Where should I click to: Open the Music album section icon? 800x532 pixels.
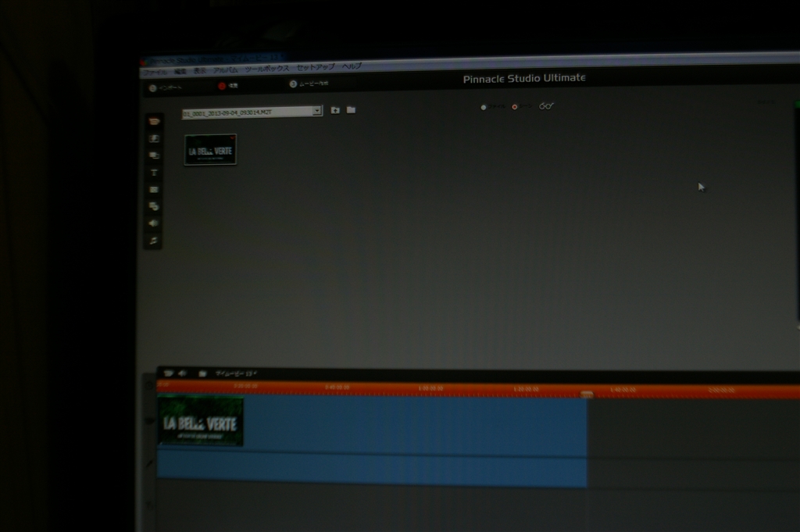(x=153, y=241)
